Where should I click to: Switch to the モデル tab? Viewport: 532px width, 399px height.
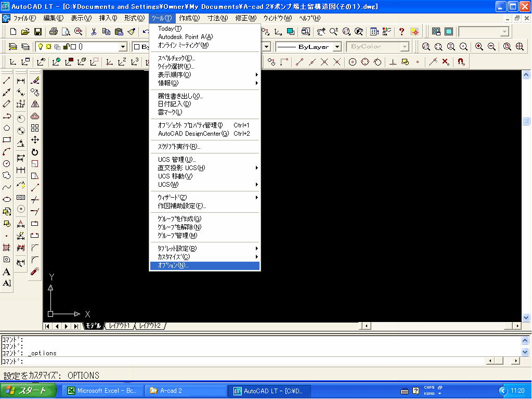pos(93,326)
